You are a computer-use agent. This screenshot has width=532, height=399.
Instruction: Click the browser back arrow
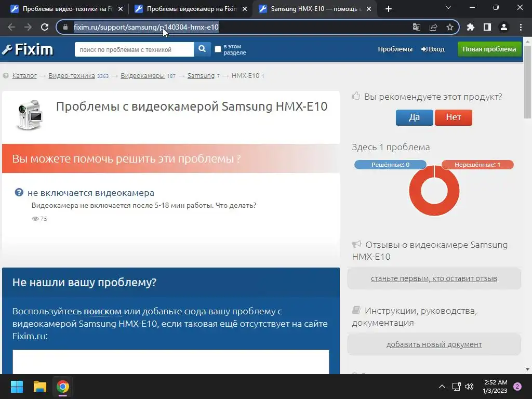[x=11, y=27]
